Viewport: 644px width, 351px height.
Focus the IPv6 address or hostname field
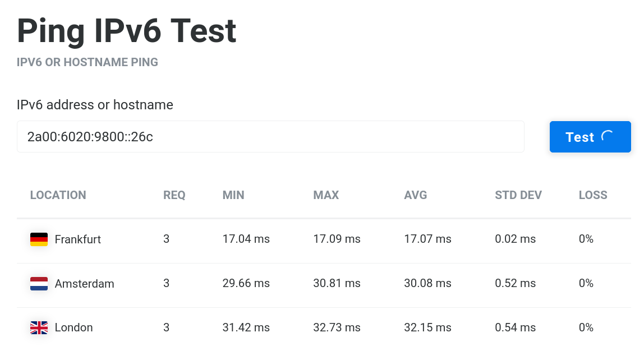click(x=270, y=137)
